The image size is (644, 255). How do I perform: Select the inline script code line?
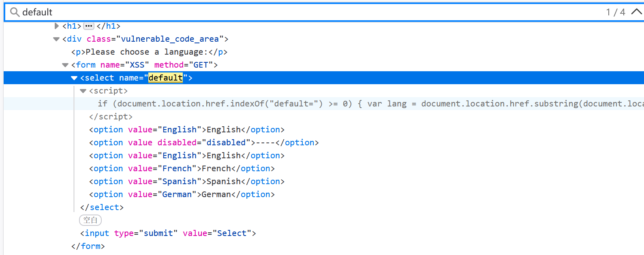click(370, 104)
